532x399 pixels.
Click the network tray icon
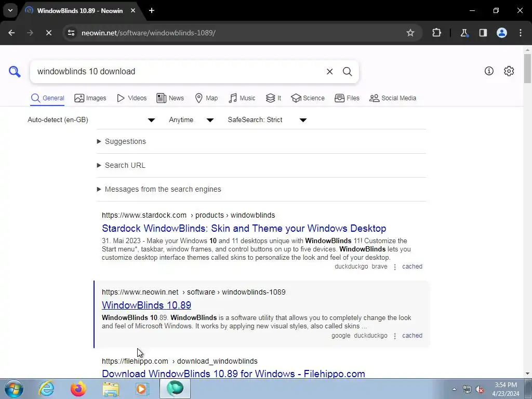coord(467,390)
